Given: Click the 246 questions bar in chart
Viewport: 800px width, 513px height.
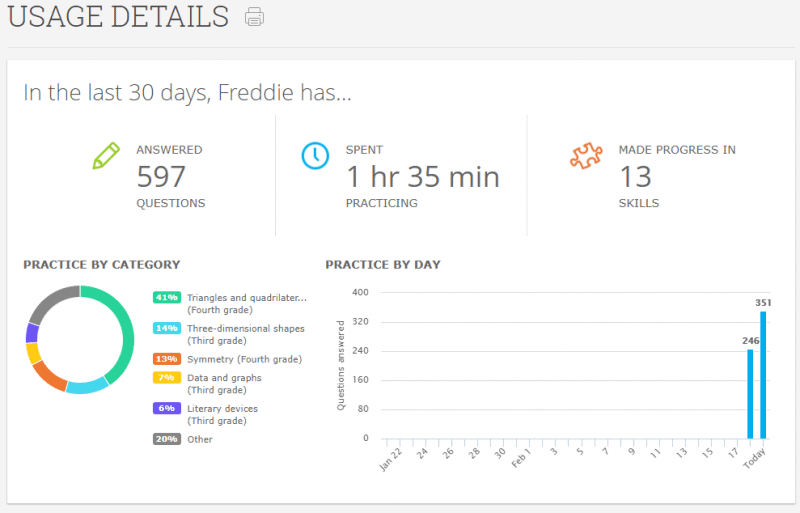Looking at the screenshot, I should click(750, 393).
